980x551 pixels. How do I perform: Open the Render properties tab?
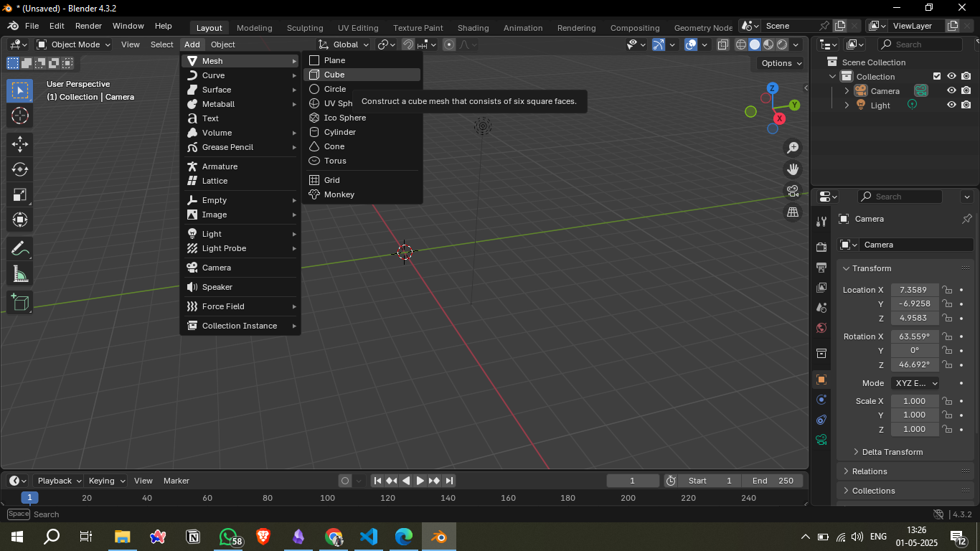821,248
